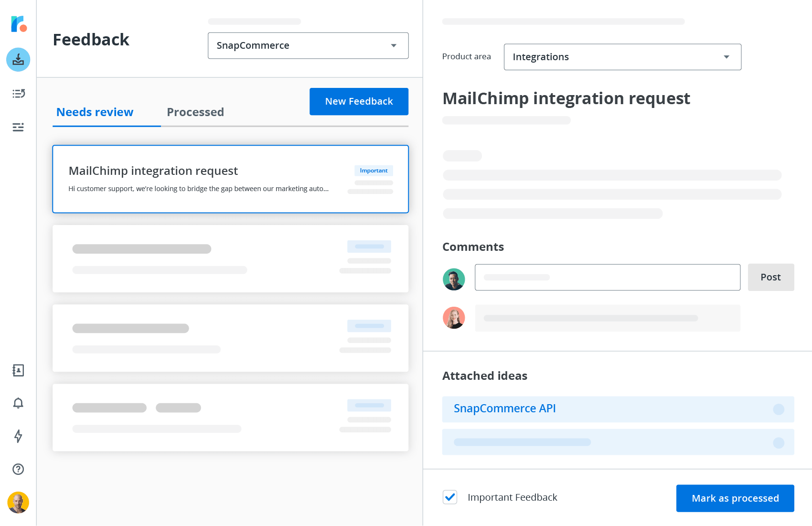
Task: Click the woman's avatar on existing comment
Action: point(454,318)
